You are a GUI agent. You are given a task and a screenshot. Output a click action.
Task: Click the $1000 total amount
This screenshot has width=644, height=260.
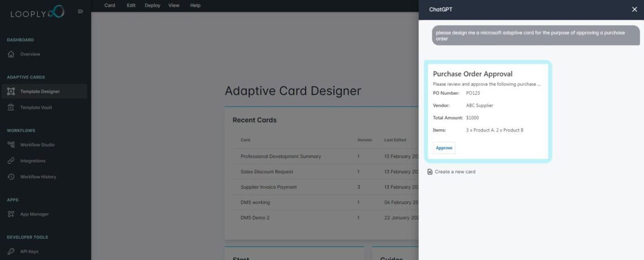(472, 118)
